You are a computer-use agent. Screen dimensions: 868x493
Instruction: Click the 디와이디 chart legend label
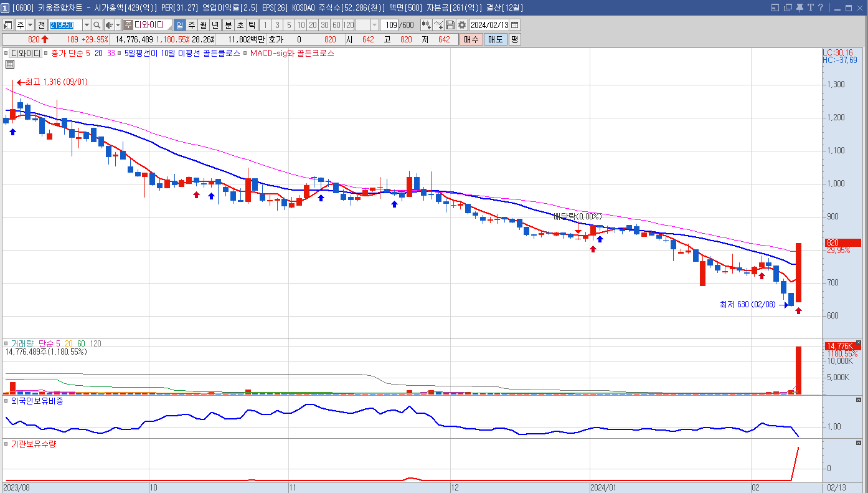(26, 54)
